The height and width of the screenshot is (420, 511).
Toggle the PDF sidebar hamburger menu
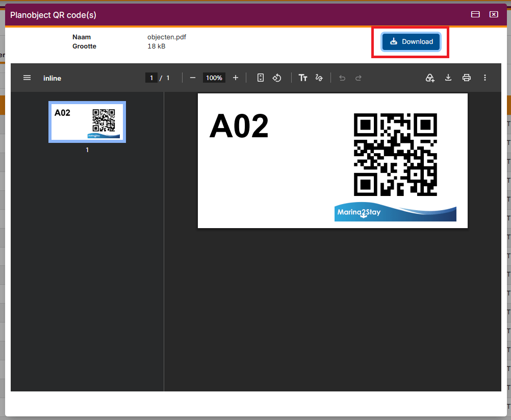coord(27,78)
